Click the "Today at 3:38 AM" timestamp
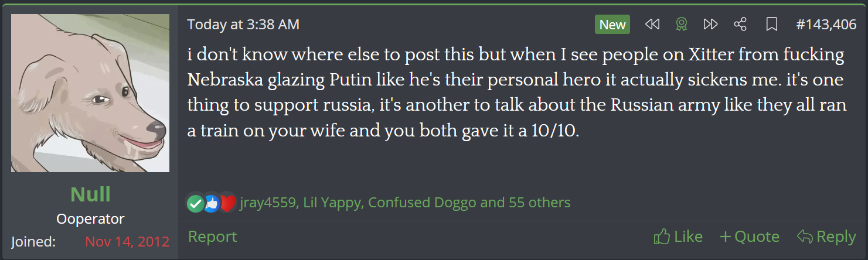 pos(243,25)
